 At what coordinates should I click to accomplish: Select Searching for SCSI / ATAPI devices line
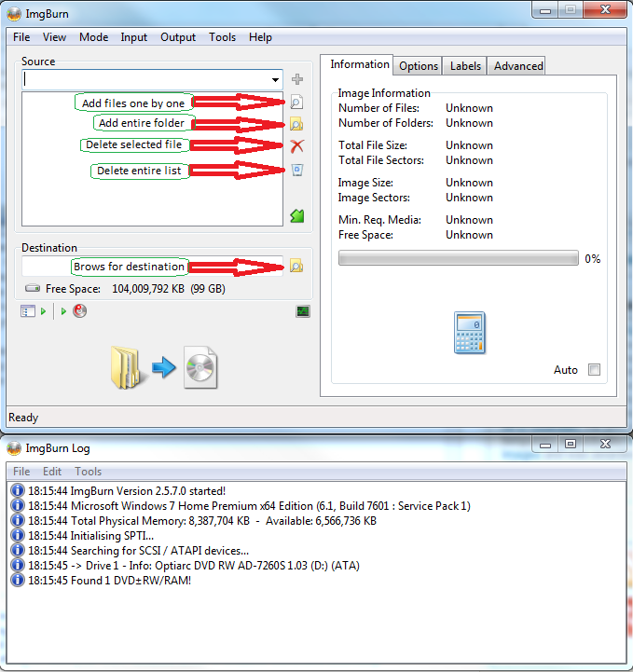coord(138,550)
